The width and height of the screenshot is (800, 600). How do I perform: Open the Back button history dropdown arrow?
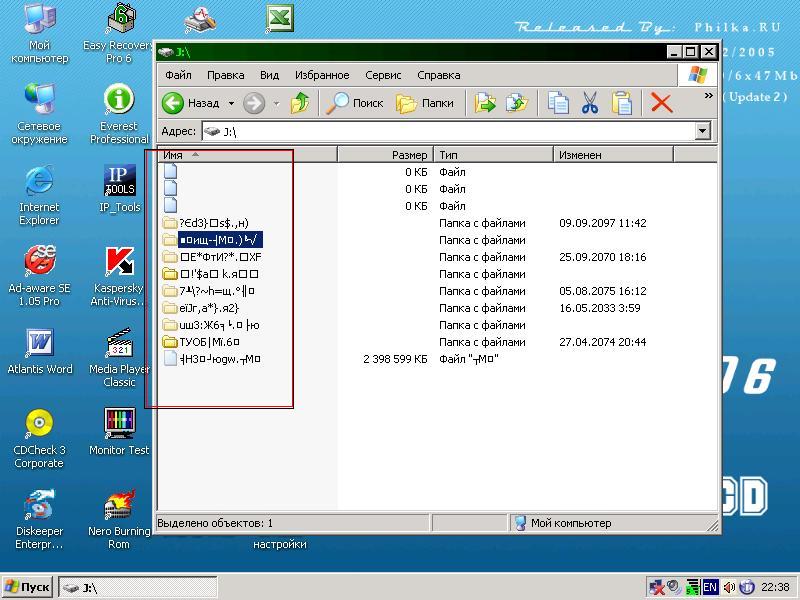(x=231, y=103)
